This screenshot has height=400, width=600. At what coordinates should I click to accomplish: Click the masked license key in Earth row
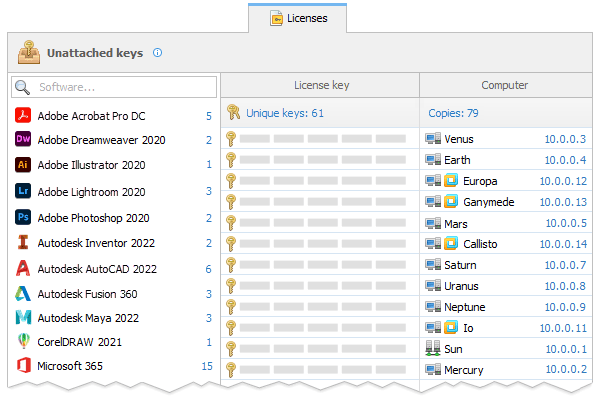pyautogui.click(x=323, y=160)
